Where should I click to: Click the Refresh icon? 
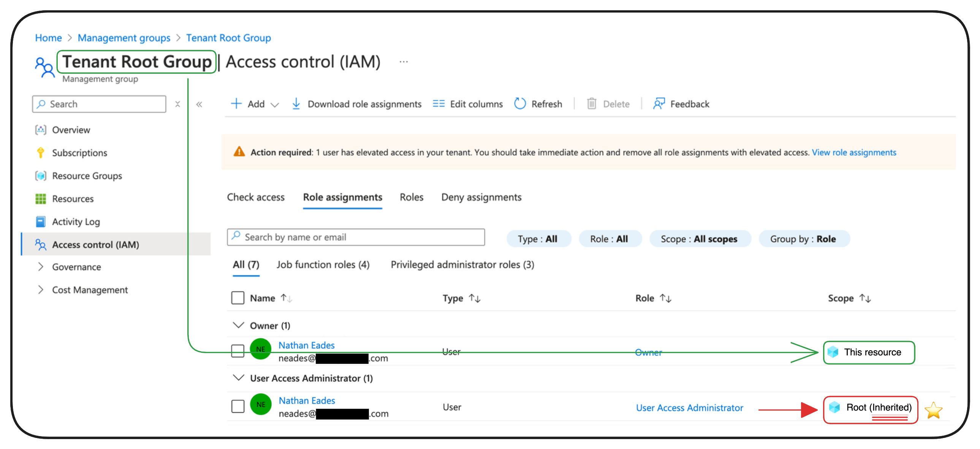click(520, 103)
